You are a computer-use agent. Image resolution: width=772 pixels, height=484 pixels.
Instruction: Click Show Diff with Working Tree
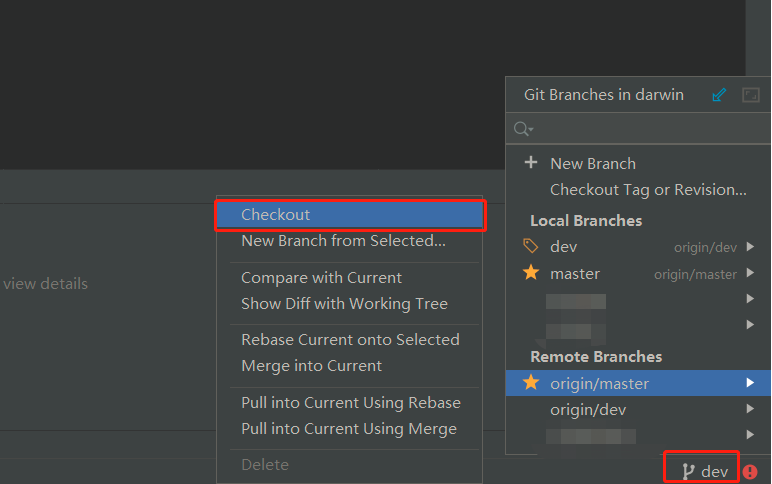point(344,304)
